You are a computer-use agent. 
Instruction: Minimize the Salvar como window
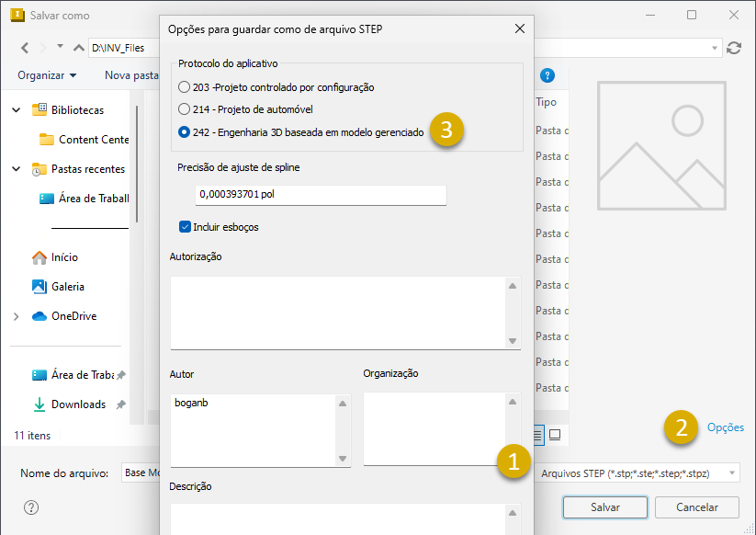point(650,15)
